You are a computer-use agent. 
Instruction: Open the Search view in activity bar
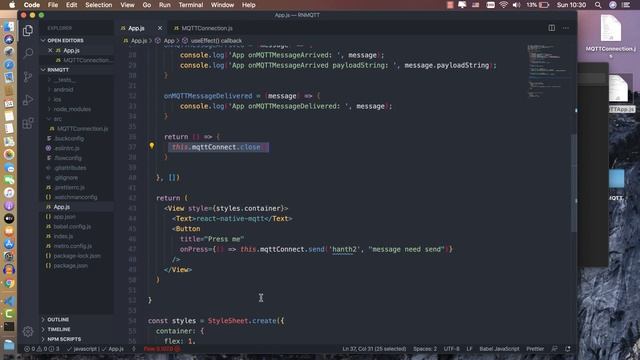pos(28,53)
